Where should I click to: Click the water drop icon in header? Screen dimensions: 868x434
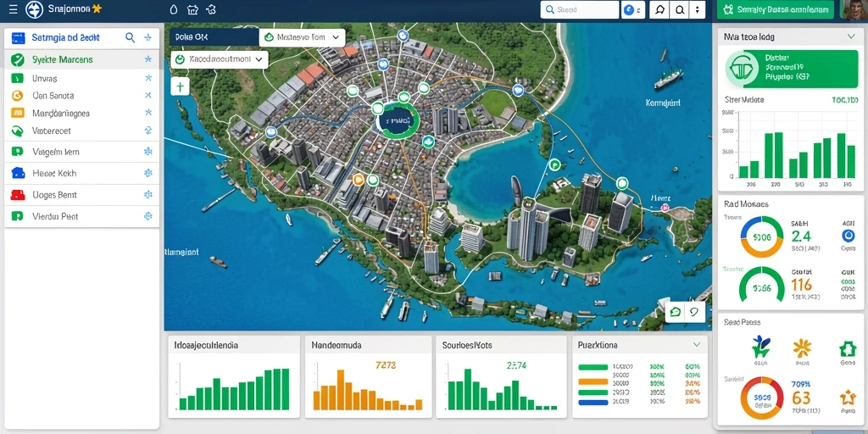174,9
